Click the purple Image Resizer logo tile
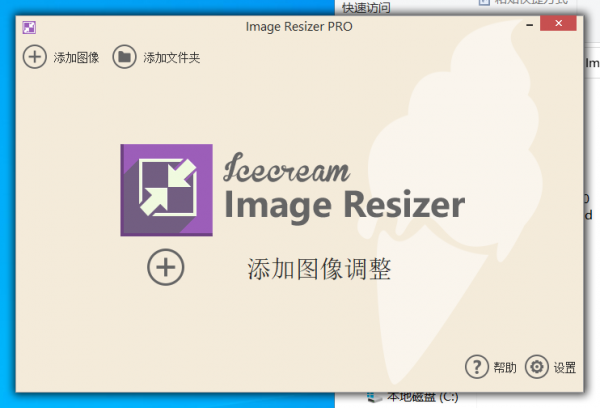This screenshot has width=600, height=408. pyautogui.click(x=166, y=190)
